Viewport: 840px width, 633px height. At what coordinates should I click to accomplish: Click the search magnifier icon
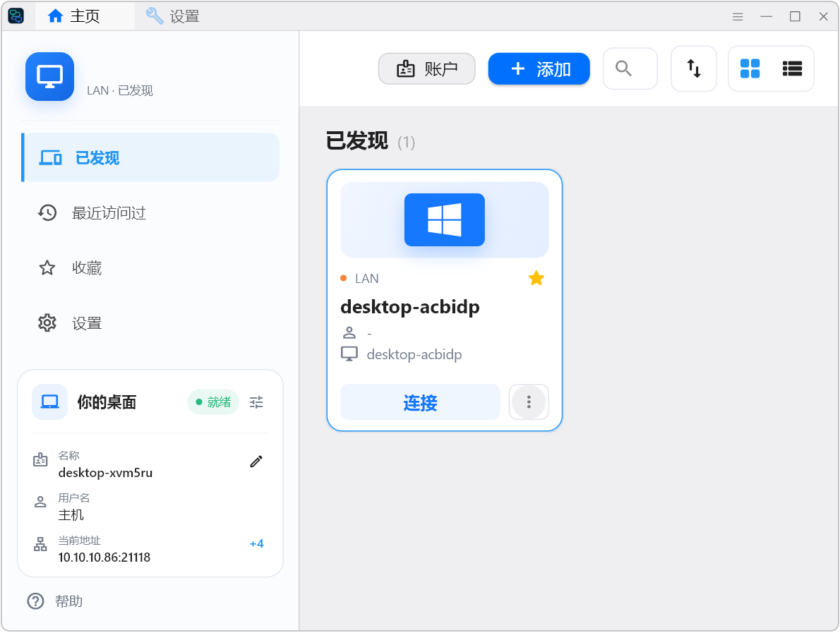point(623,68)
